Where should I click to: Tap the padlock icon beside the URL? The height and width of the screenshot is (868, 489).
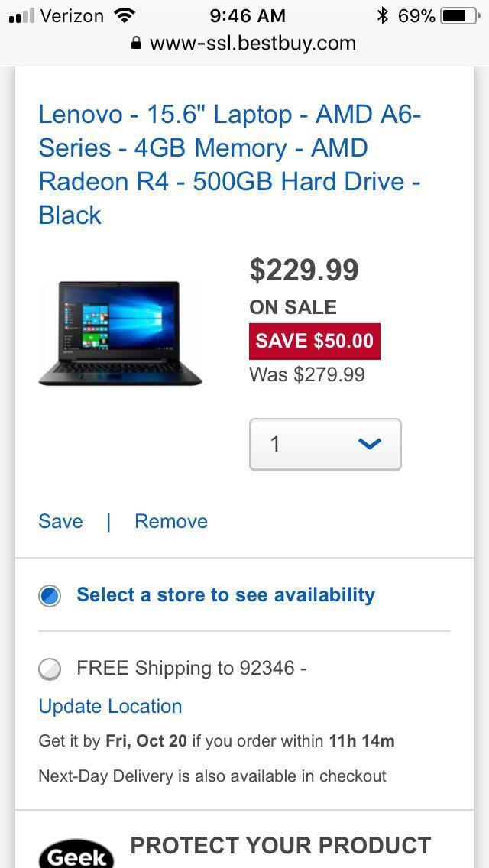point(136,44)
